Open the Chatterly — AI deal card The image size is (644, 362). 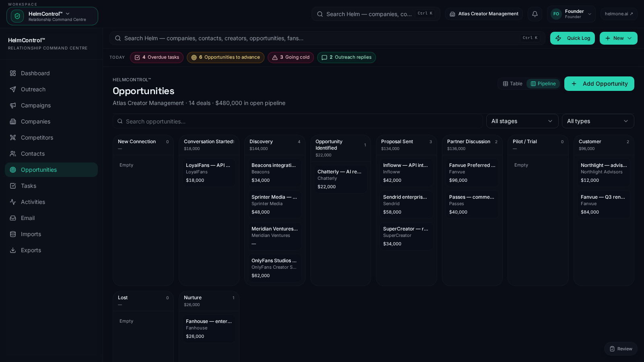coord(341,179)
